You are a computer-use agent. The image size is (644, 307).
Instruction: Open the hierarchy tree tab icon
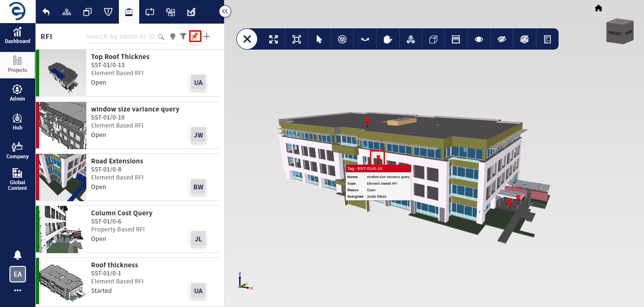tap(67, 12)
